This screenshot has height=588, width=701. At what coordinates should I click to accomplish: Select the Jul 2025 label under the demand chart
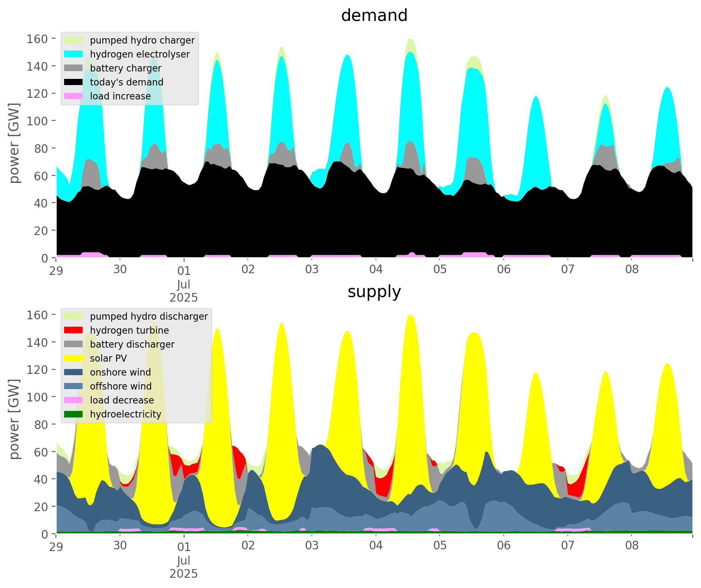tap(184, 291)
